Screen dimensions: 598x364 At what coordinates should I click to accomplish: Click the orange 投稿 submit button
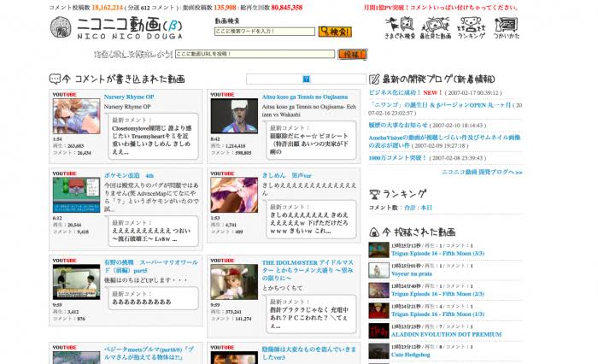click(x=352, y=54)
